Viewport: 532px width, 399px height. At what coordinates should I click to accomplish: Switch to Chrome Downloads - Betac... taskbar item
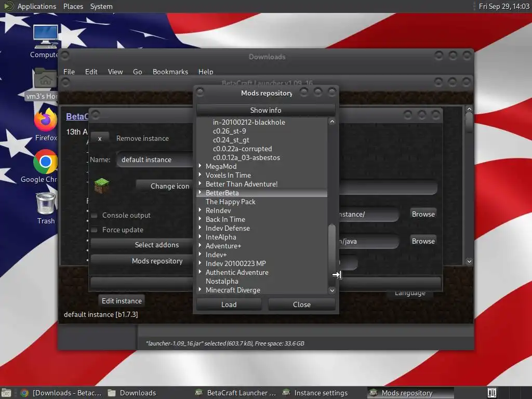pyautogui.click(x=61, y=393)
